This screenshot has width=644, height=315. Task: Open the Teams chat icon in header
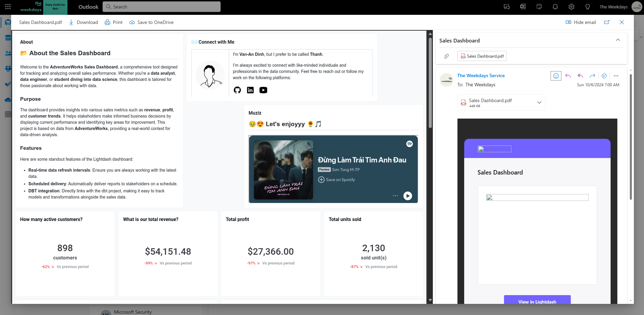pos(506,7)
